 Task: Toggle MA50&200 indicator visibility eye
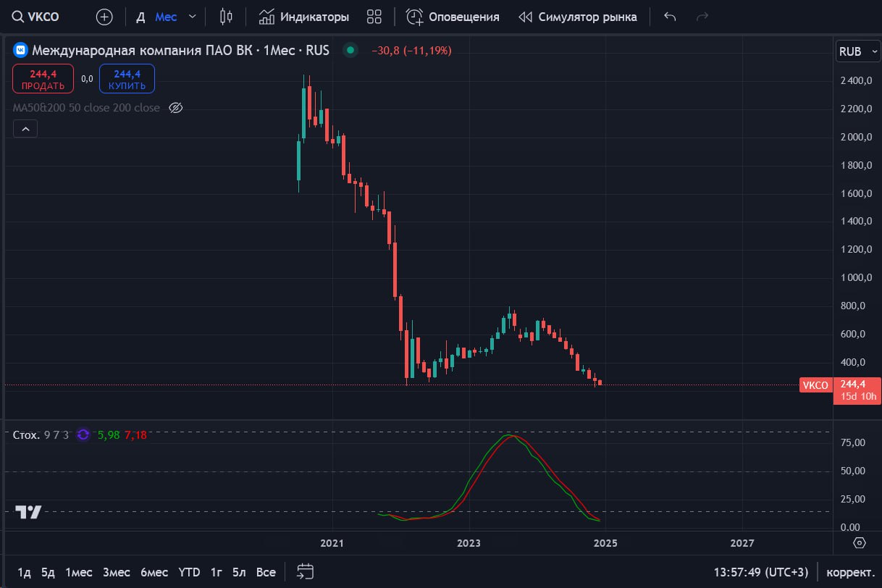(175, 108)
